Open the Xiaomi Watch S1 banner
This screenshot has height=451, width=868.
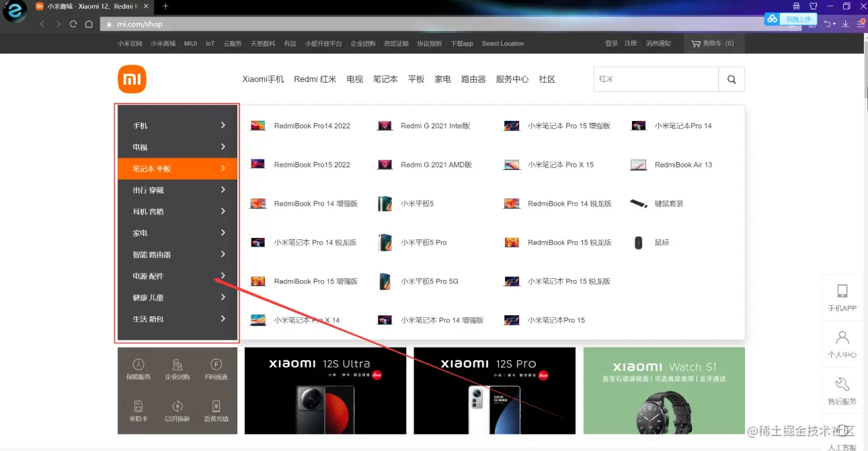click(x=664, y=391)
